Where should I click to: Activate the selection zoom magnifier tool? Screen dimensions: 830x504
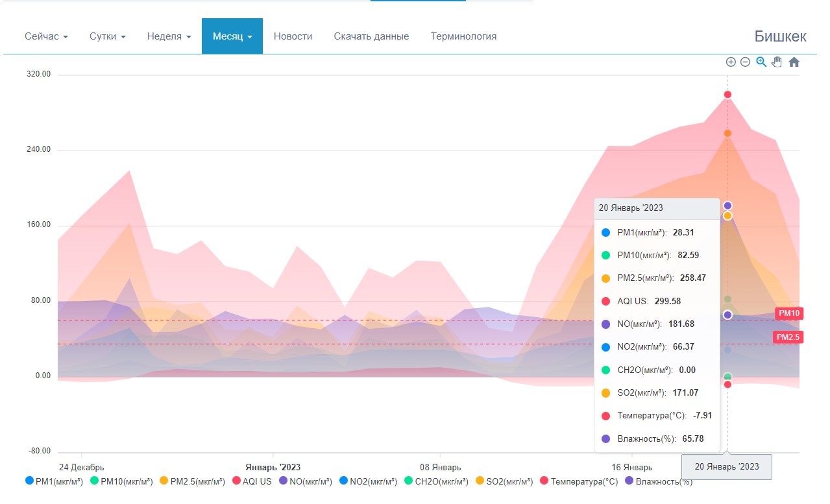761,62
